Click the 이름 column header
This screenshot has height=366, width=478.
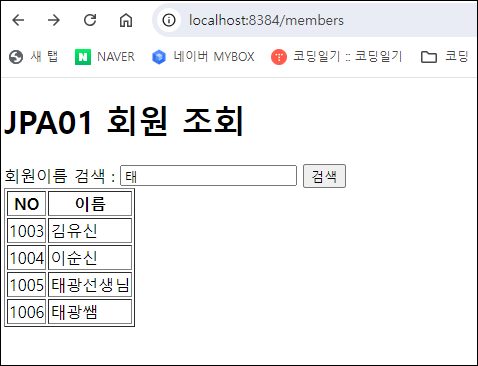(90, 204)
